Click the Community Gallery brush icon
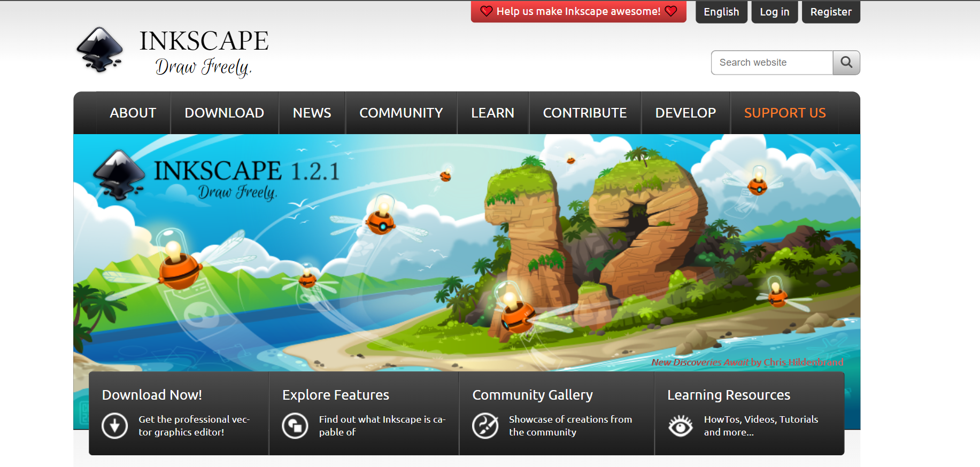 [485, 426]
